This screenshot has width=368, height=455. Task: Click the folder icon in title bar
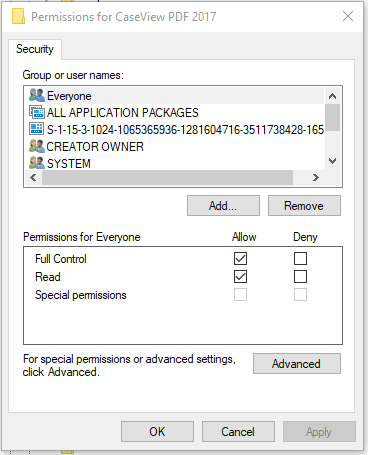pyautogui.click(x=18, y=16)
